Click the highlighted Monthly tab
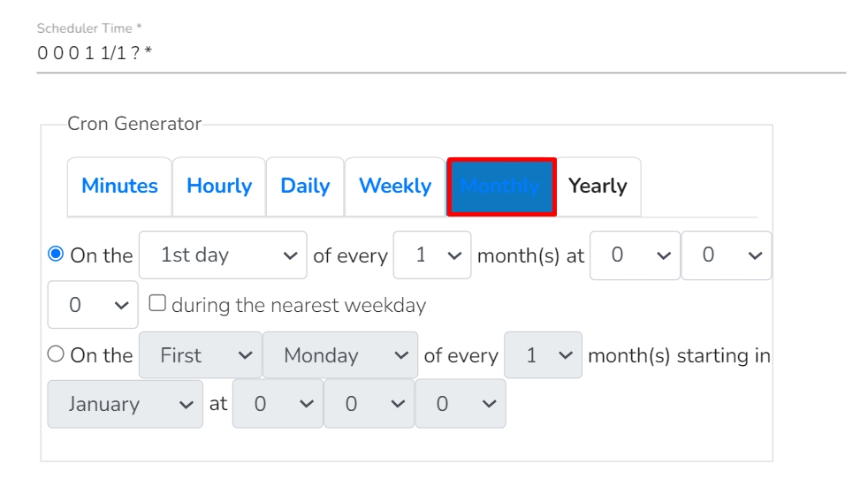The image size is (868, 487). (501, 186)
